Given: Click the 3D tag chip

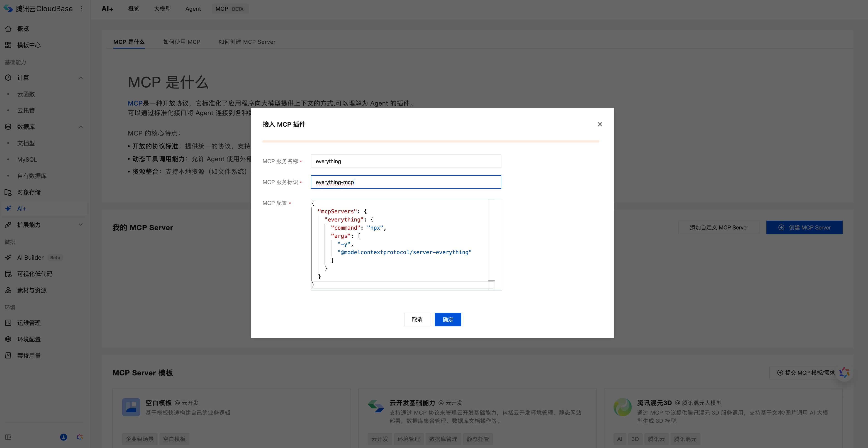Looking at the screenshot, I should point(635,439).
